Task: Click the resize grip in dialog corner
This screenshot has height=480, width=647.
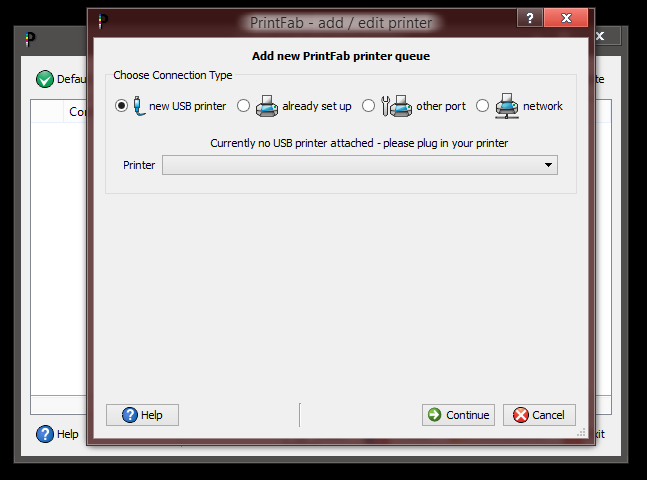Action: [581, 433]
